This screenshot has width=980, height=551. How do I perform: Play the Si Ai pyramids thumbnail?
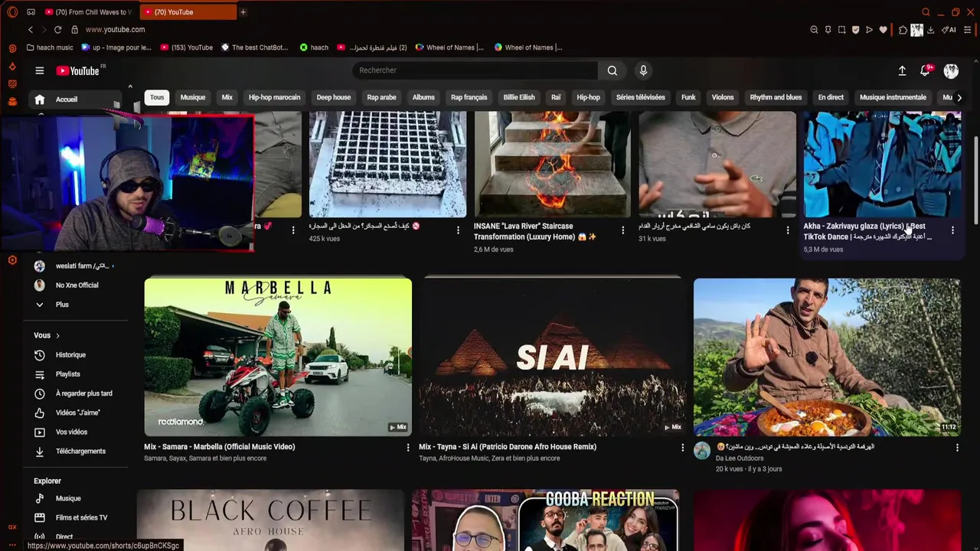[552, 357]
